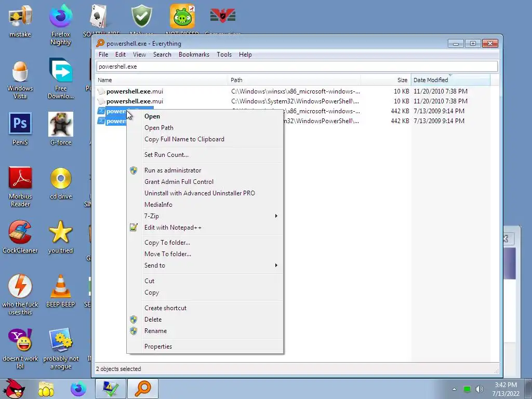Image resolution: width=532 pixels, height=399 pixels.
Task: Open the green pig game icon
Action: (x=182, y=16)
